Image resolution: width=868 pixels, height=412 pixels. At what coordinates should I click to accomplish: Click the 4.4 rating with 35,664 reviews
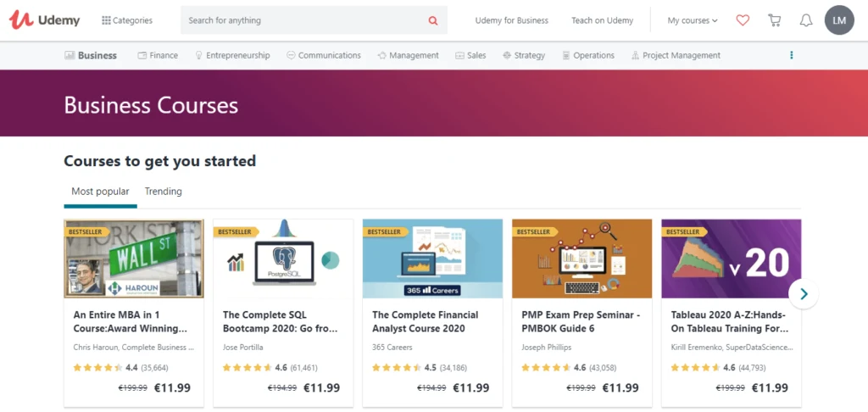point(120,368)
